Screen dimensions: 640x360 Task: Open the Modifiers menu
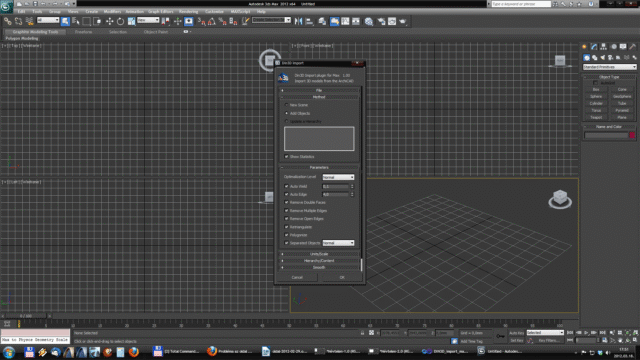112,12
